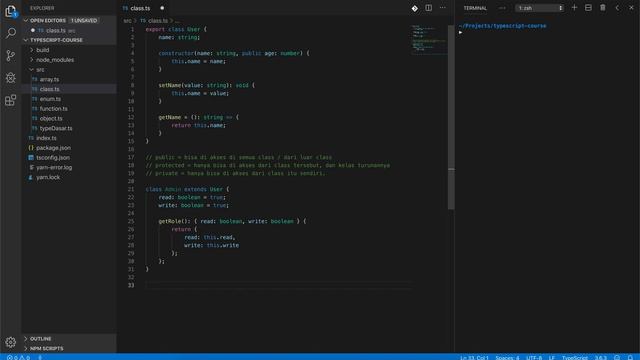Select TypeScript language mode in status bar

[x=575, y=357]
